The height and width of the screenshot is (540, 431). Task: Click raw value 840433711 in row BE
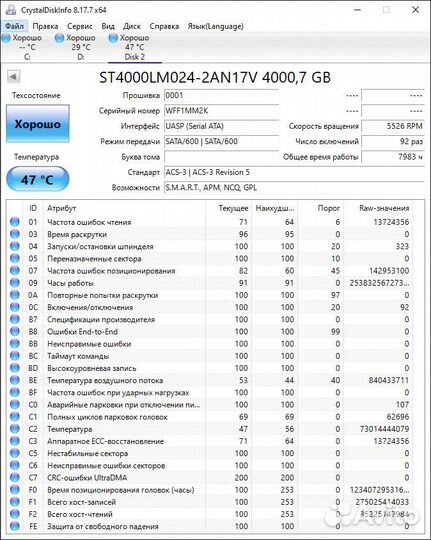pos(389,380)
